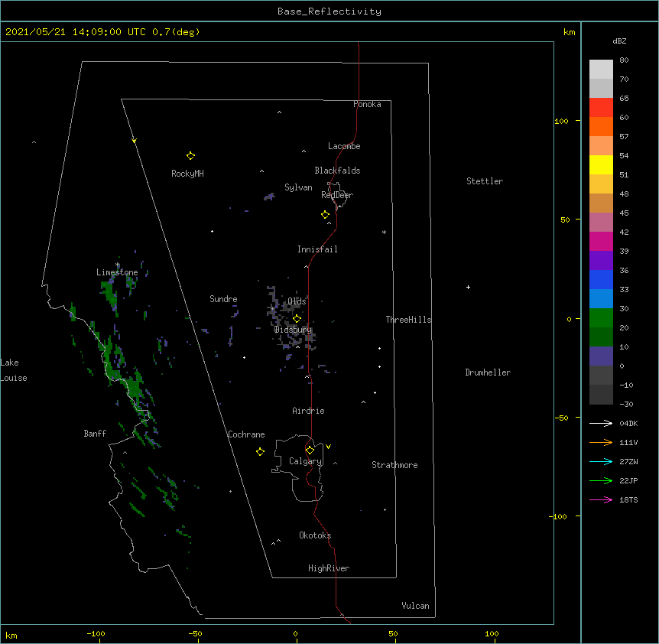Screen dimensions: 659x644
Task: Click the Stettler label
Action: click(x=485, y=181)
